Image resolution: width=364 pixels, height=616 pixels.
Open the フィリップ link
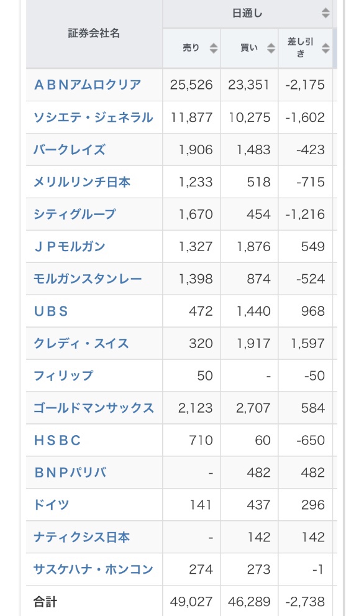pos(63,375)
